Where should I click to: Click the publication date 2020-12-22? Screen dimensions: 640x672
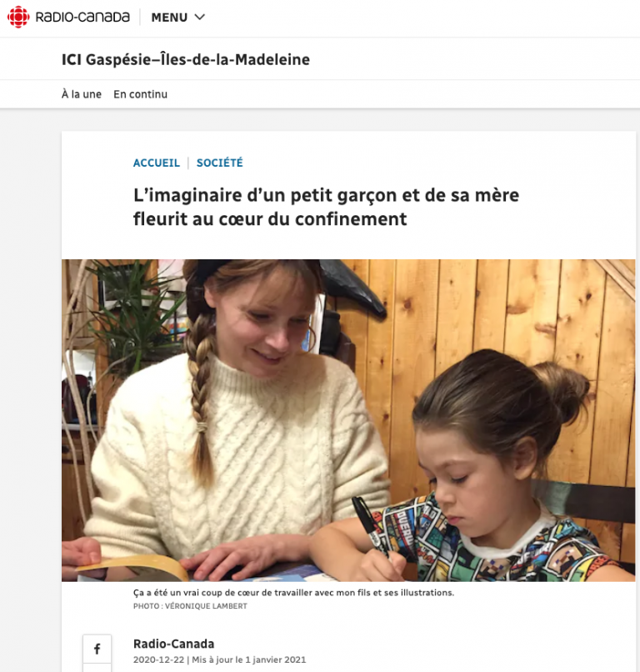pos(158,659)
